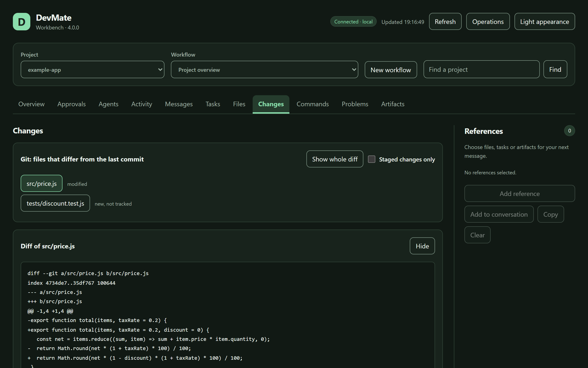Viewport: 588px width, 368px height.
Task: Go to the Agents tab
Action: [x=108, y=104]
